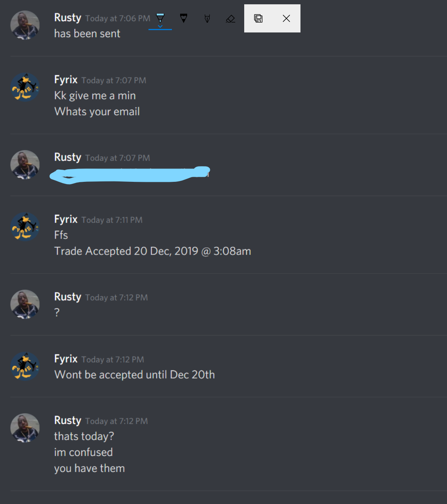Image resolution: width=447 pixels, height=504 pixels.
Task: Click the 'Today at 7:06 PM' timestamp
Action: tap(118, 18)
